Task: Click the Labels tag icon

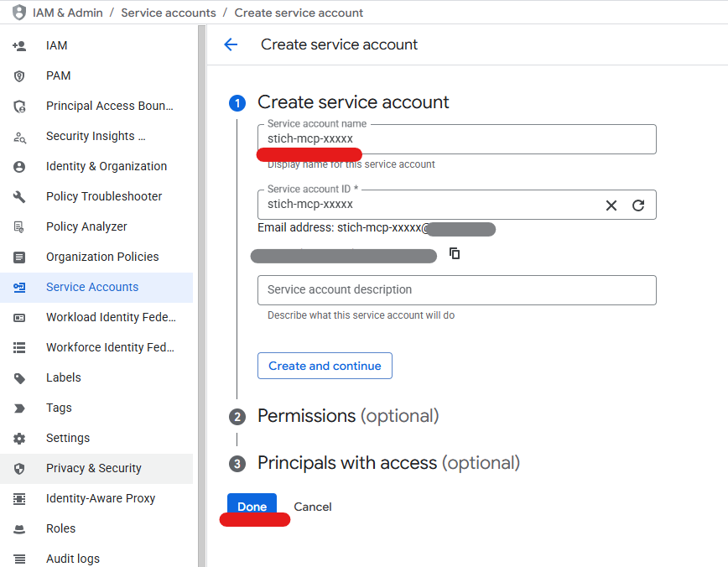Action: [19, 378]
